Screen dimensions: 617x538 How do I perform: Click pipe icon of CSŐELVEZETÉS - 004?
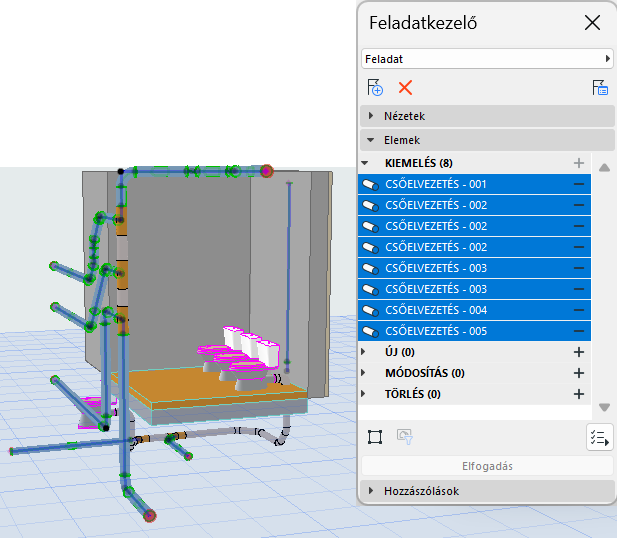pos(370,310)
